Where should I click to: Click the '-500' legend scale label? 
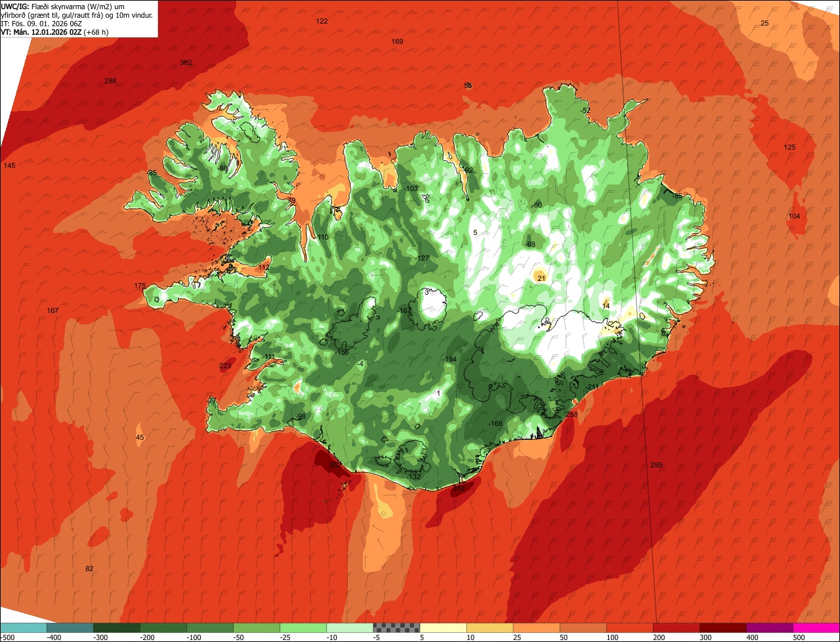[x=7, y=637]
